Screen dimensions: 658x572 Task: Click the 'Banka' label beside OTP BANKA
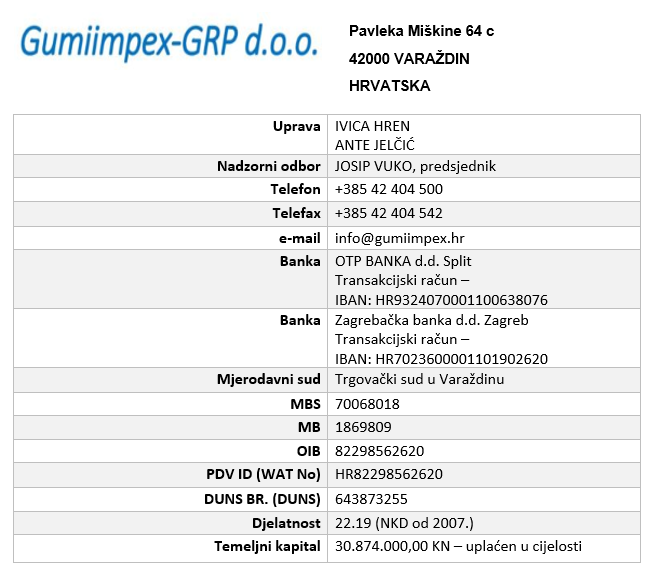coord(300,261)
